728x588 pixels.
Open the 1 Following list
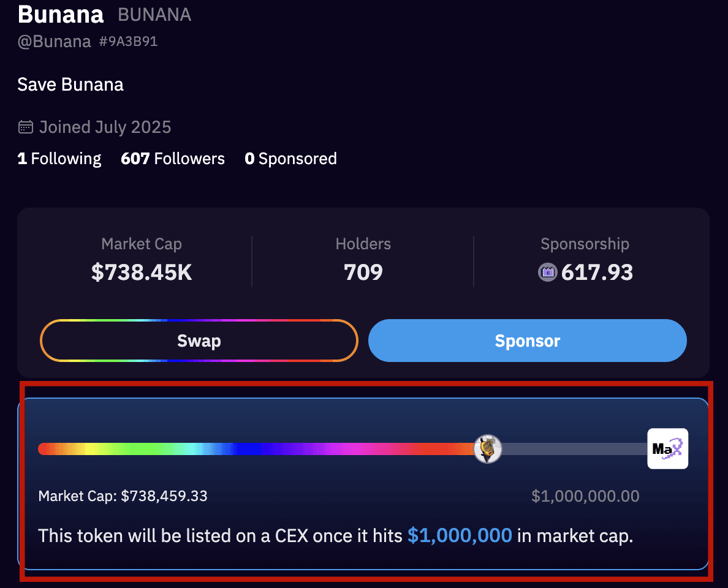click(59, 159)
